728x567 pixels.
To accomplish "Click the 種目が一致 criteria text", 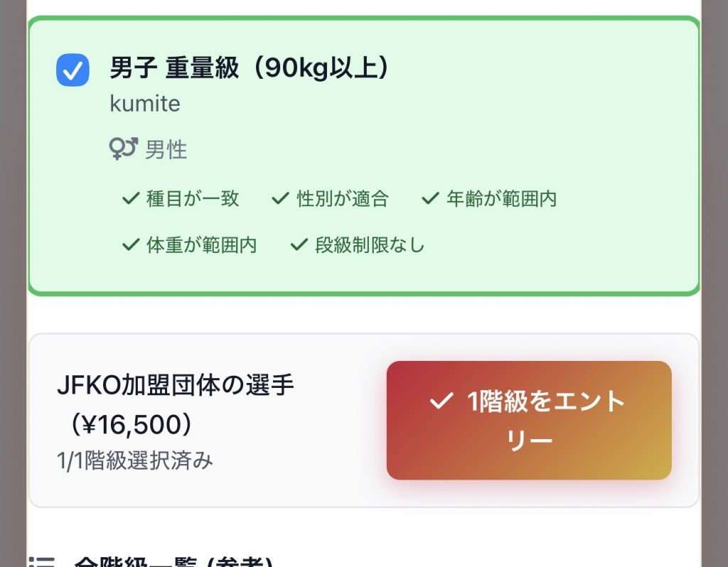I will coord(193,199).
